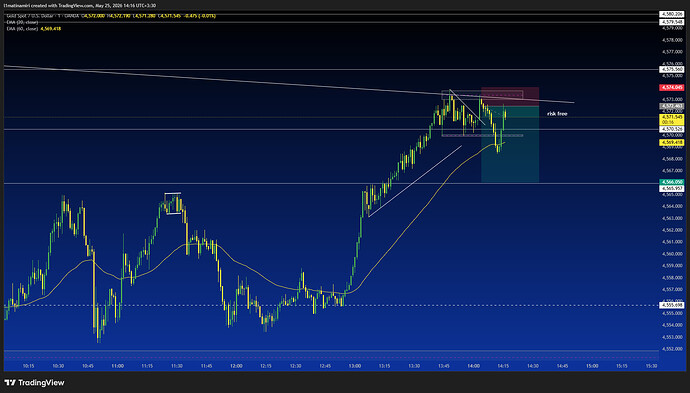Select the small rectangle drawing near 11:30
This screenshot has height=393, width=690.
click(173, 203)
